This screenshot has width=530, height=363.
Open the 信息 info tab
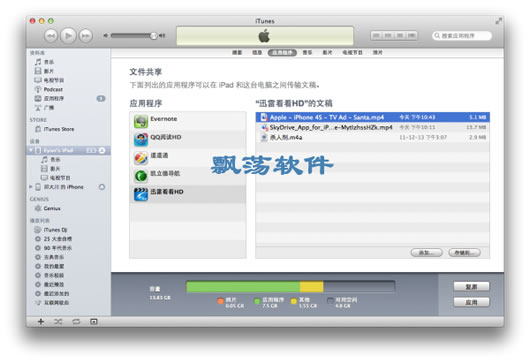click(x=257, y=52)
